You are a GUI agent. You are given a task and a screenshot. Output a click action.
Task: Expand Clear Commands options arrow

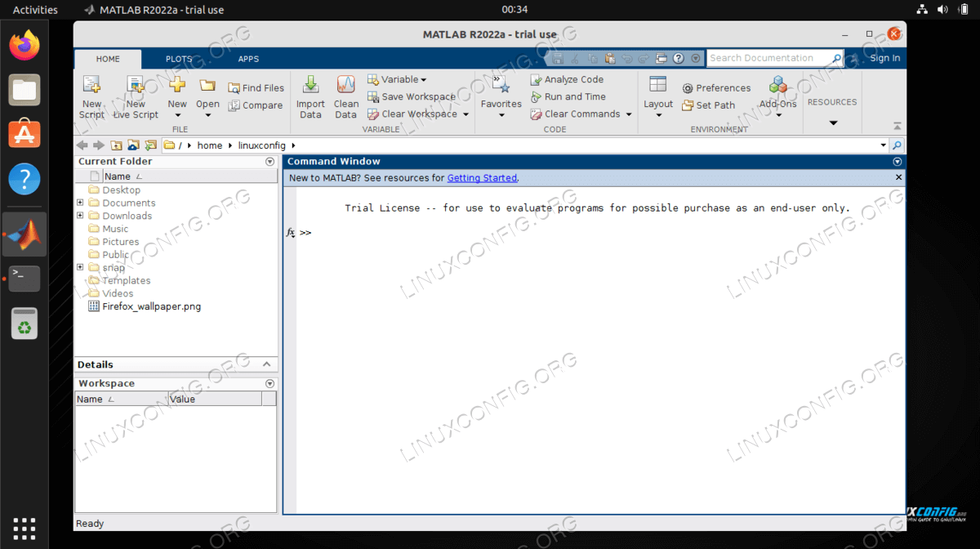coord(629,114)
